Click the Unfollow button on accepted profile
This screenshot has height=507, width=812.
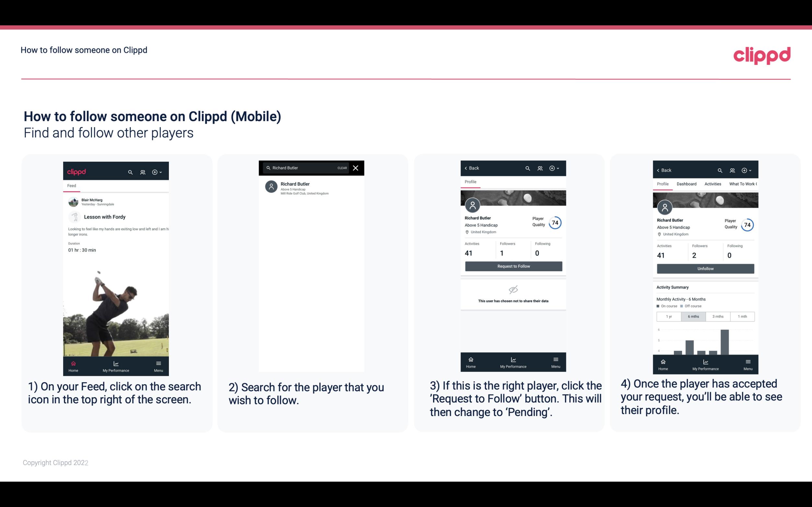click(x=705, y=268)
